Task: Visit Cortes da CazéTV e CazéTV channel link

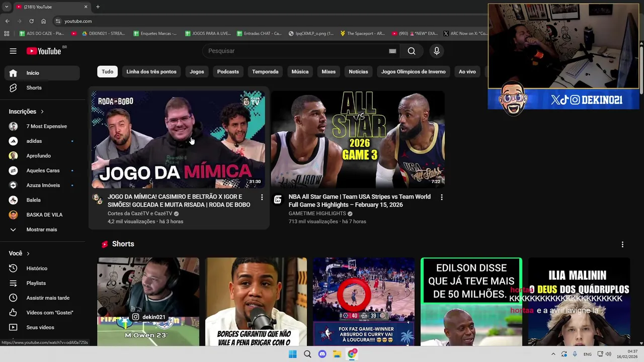Action: tap(140, 214)
